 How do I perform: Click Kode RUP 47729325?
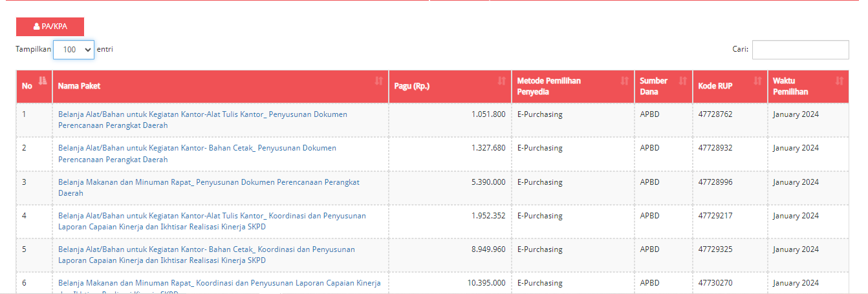point(715,249)
